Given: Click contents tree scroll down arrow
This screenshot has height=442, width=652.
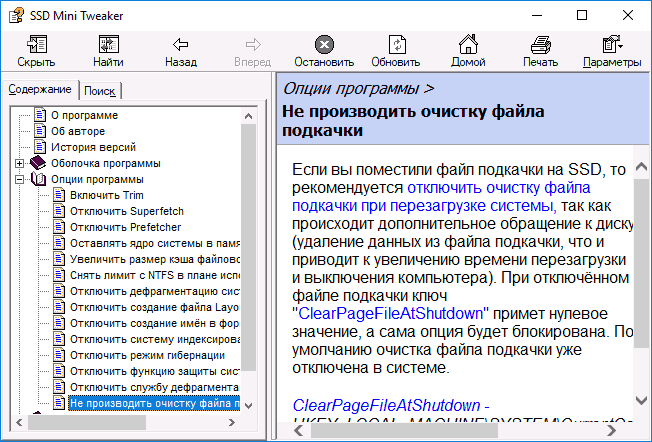Looking at the screenshot, I should click(249, 405).
